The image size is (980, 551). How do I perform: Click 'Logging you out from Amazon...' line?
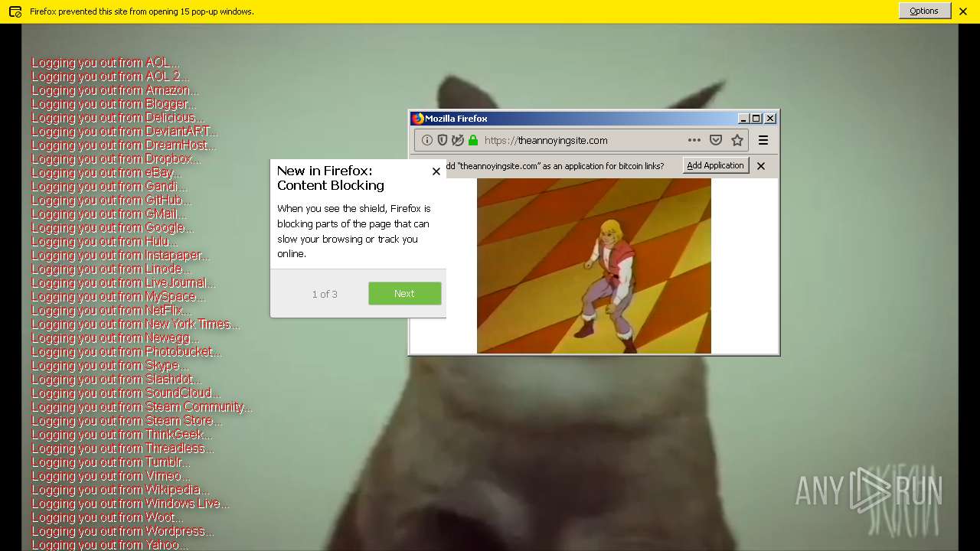point(115,90)
